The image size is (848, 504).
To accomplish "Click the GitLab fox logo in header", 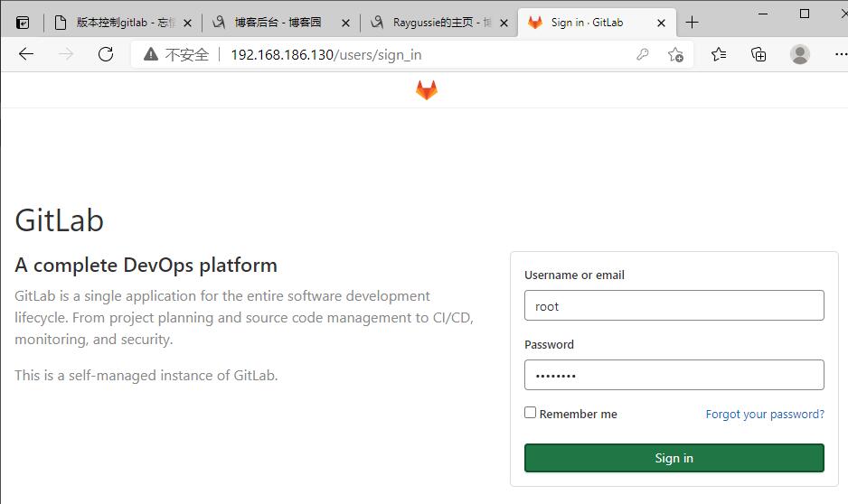I will (x=427, y=89).
